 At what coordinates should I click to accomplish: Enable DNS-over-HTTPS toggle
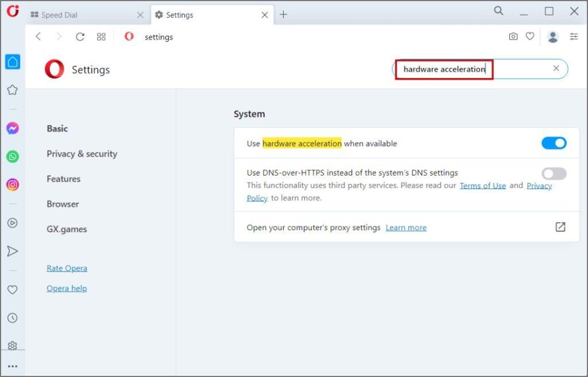[554, 173]
